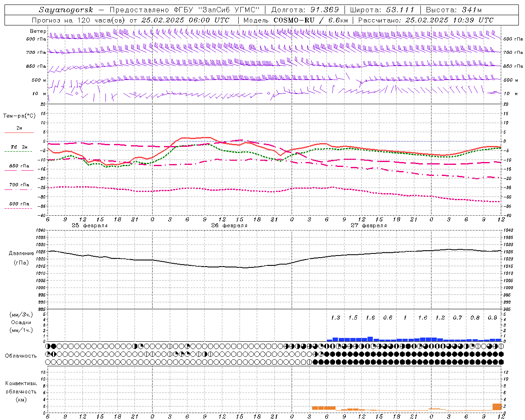This screenshot has height=420, width=525.
Task: Click the station name Sayanogorsk in the header
Action: tap(66, 10)
